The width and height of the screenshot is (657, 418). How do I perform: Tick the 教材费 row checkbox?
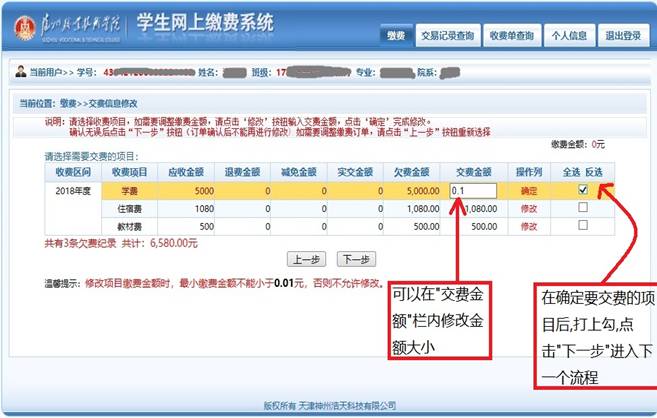[582, 226]
